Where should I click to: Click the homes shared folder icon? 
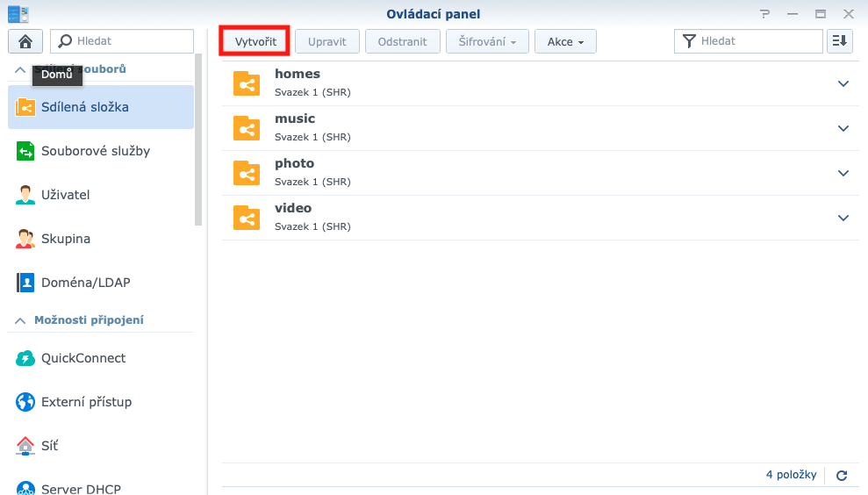point(247,84)
